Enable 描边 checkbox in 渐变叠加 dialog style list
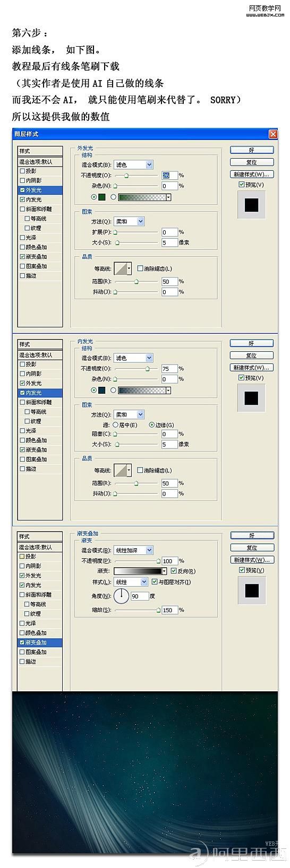The image size is (290, 868). tap(22, 662)
